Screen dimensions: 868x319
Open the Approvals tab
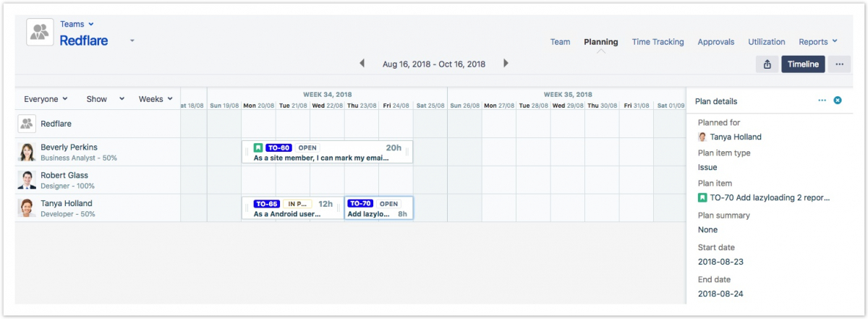click(715, 42)
